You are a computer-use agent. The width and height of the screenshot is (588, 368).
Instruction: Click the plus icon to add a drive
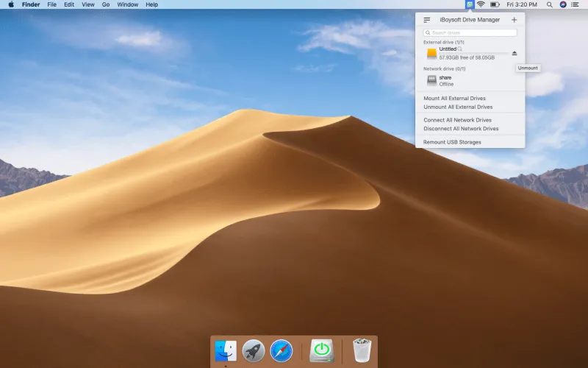[514, 20]
